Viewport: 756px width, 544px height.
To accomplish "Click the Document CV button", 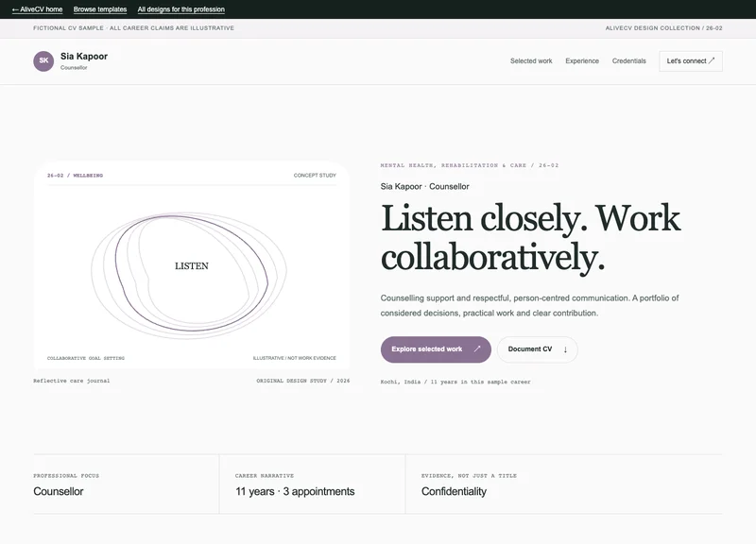I will pos(537,349).
